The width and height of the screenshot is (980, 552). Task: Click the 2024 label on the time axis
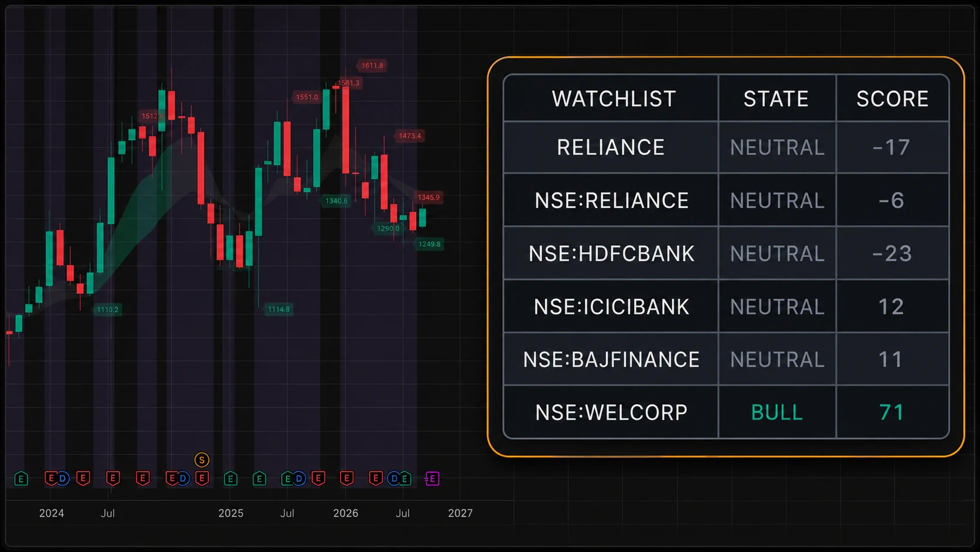click(52, 513)
